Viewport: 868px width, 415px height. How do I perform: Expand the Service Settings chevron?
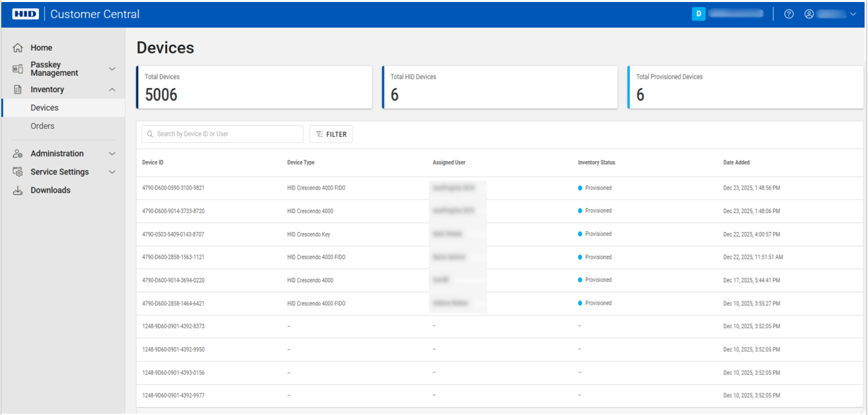[x=112, y=172]
